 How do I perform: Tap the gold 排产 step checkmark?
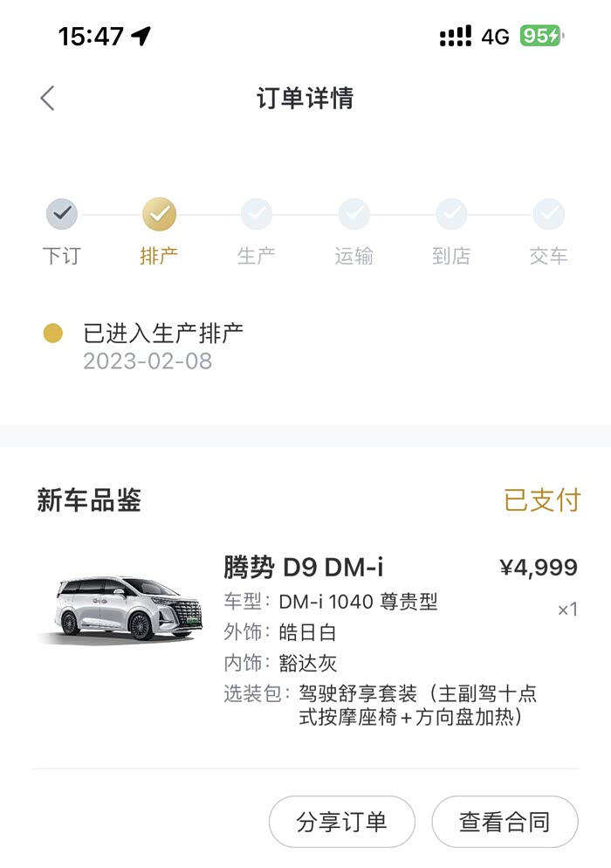pos(159,213)
